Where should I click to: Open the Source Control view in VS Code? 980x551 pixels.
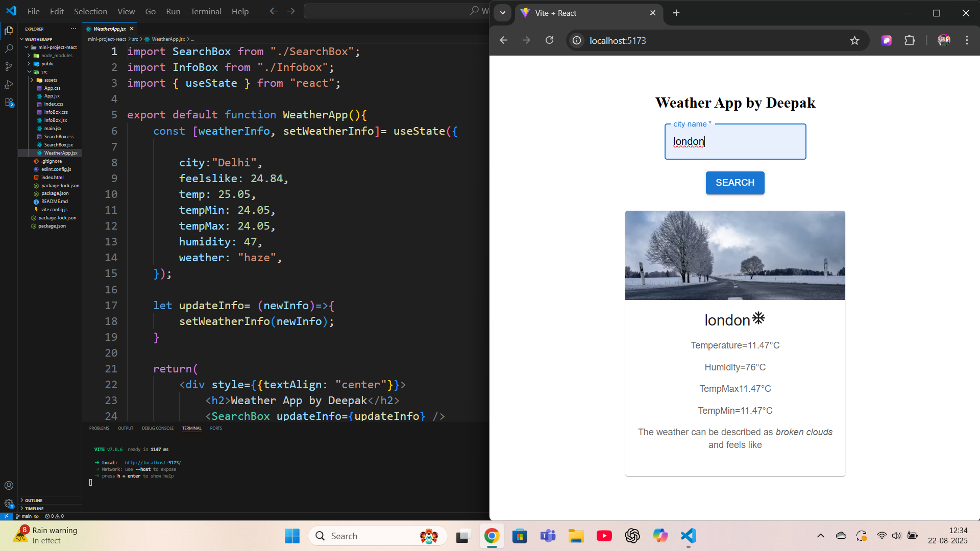tap(9, 67)
